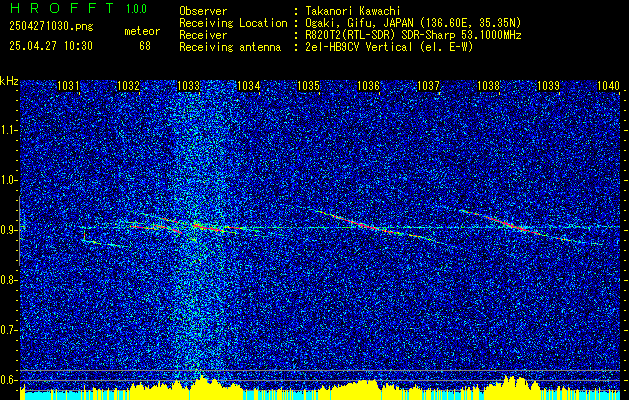Click time marker 1039

pyautogui.click(x=548, y=85)
